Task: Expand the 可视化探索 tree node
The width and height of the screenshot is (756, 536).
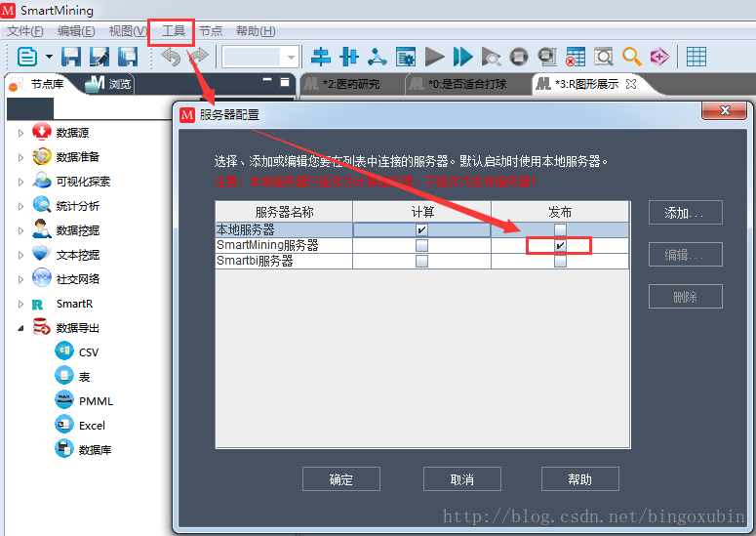Action: coord(20,182)
